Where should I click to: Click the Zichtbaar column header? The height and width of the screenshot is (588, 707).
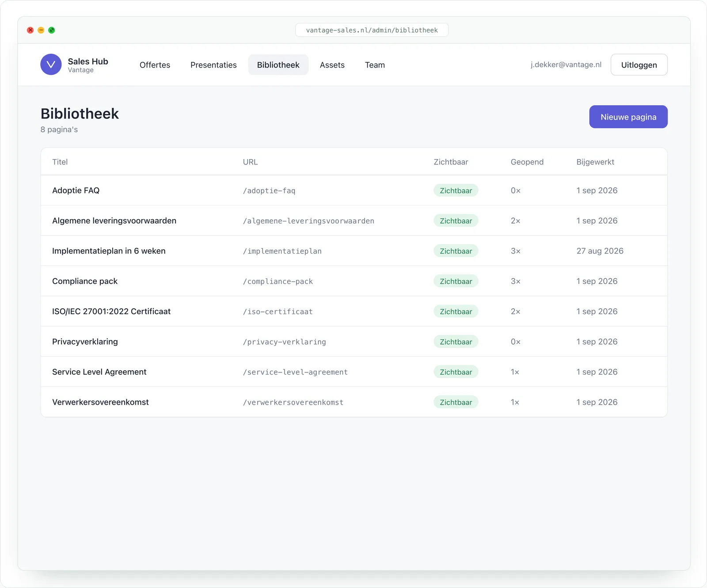click(x=451, y=162)
